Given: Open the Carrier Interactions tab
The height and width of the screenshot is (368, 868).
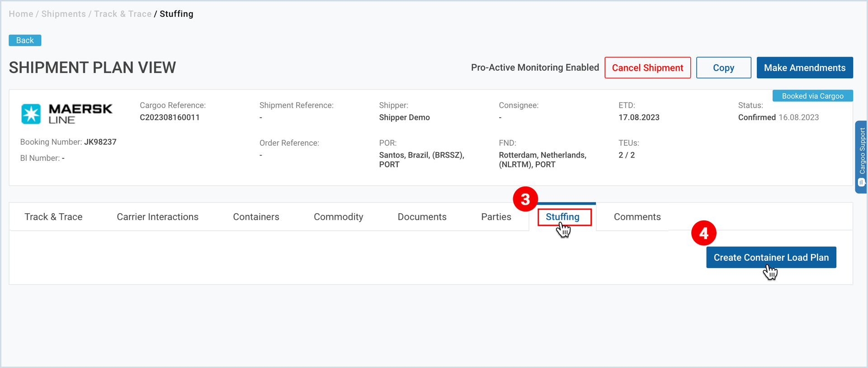Looking at the screenshot, I should (x=157, y=217).
